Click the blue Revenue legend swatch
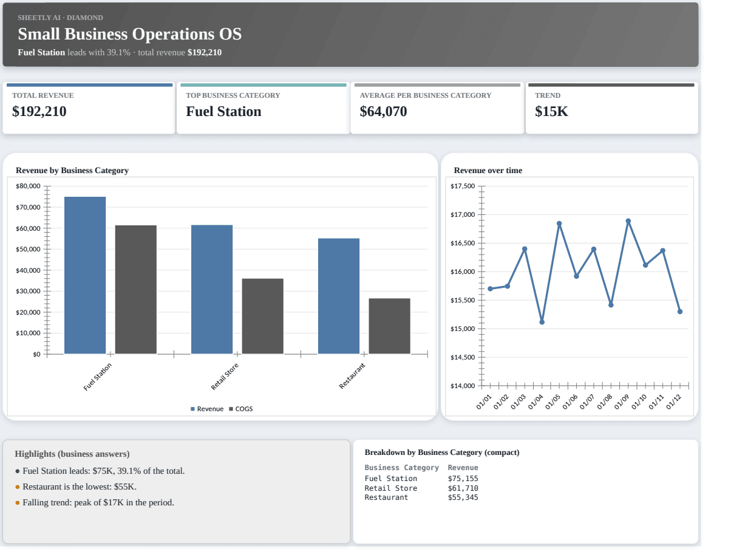745x560 pixels. pos(193,409)
